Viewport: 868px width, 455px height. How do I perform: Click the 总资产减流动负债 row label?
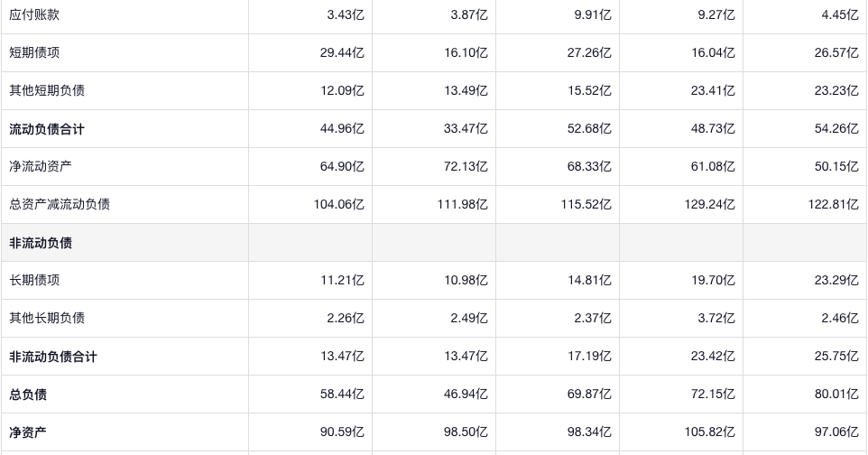[60, 205]
